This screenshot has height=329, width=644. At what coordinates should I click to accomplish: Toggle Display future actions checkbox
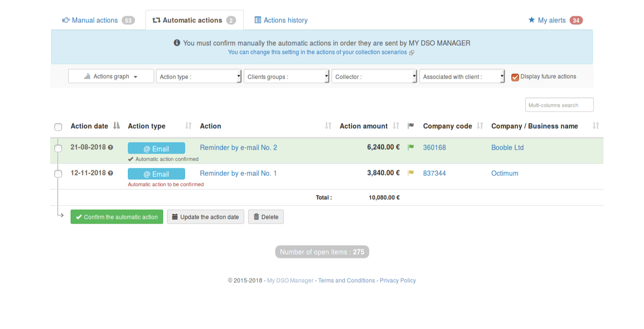(x=515, y=77)
